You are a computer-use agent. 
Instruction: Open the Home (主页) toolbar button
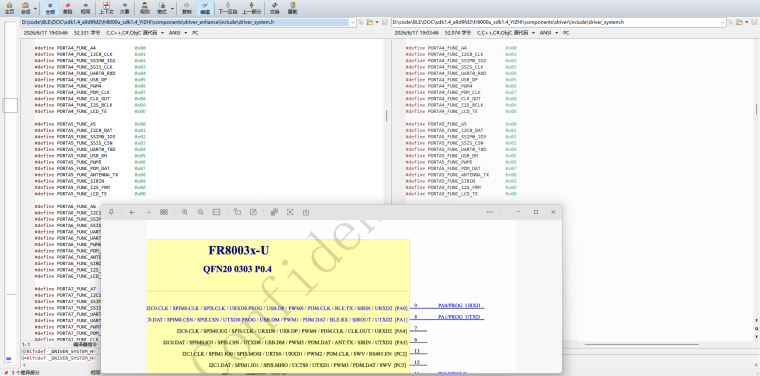tap(9, 8)
